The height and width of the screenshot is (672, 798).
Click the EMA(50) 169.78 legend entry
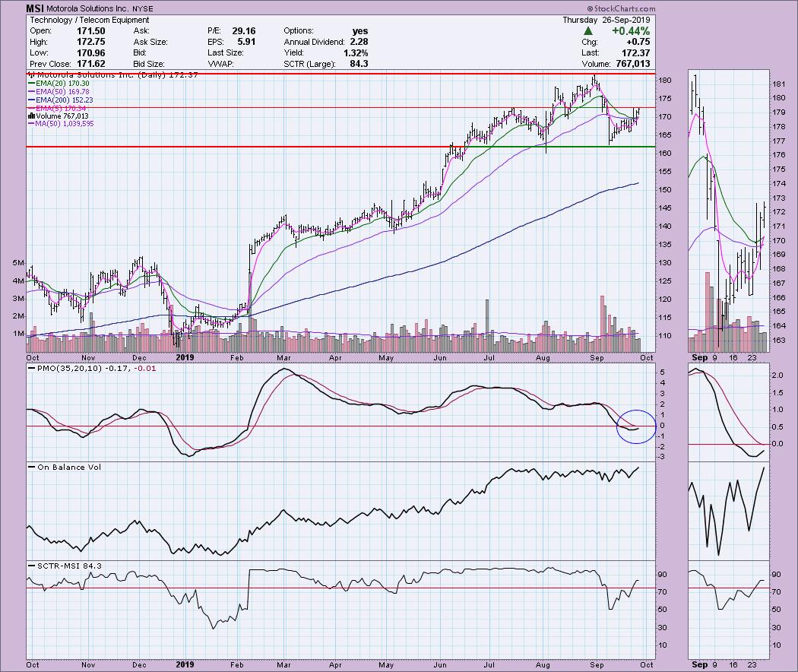coord(59,92)
